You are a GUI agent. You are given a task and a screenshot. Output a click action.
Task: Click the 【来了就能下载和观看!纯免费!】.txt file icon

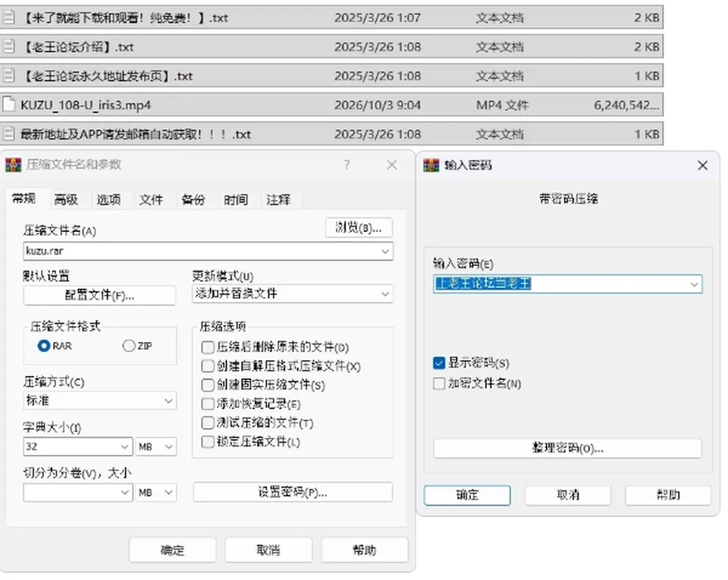[8, 17]
